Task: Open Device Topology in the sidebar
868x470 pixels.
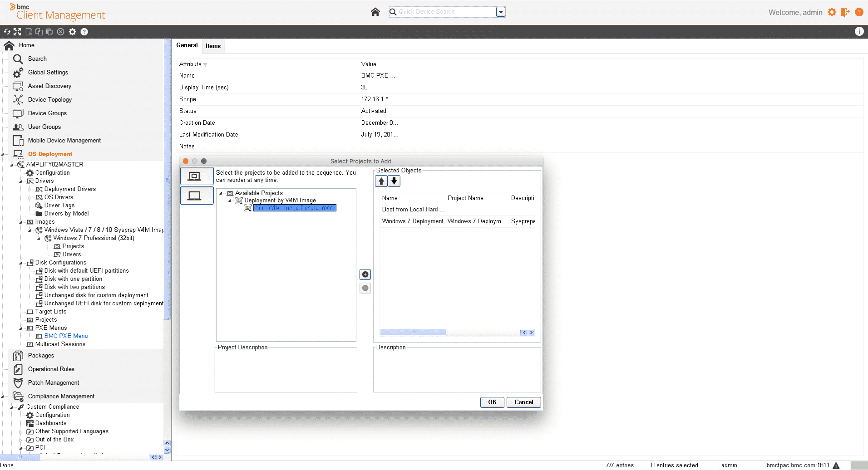Action: point(50,99)
